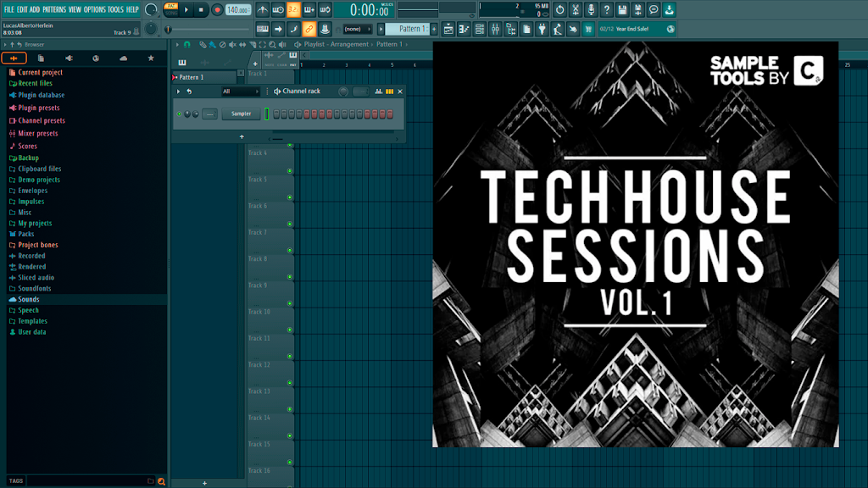Open the channel rack graph editor icon
Screen dimensions: 868x488
click(x=379, y=91)
